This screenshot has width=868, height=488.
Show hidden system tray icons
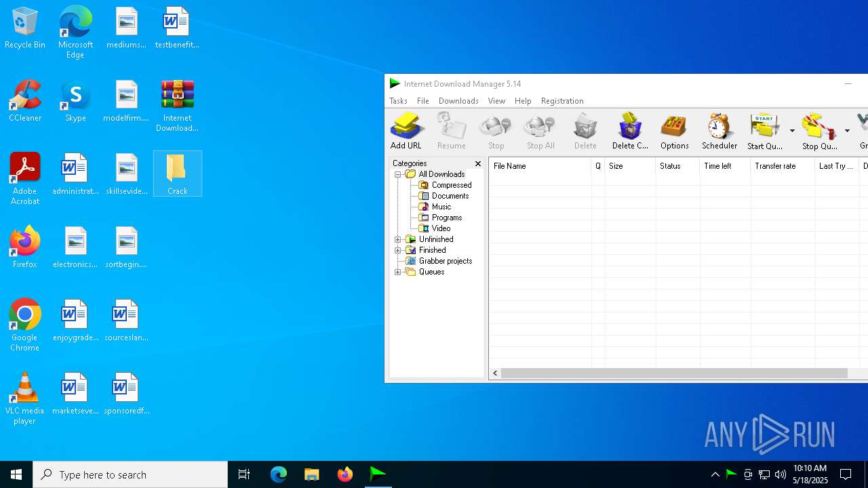pos(715,474)
